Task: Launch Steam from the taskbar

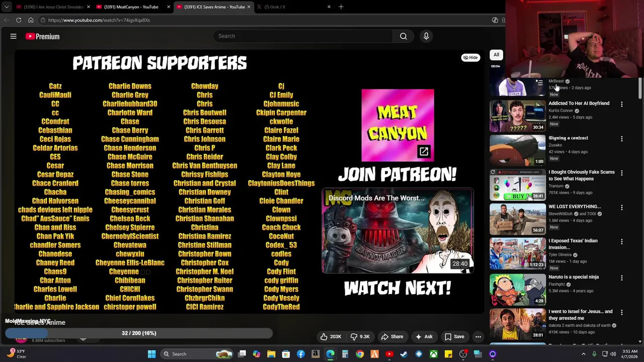Action: pyautogui.click(x=404, y=354)
